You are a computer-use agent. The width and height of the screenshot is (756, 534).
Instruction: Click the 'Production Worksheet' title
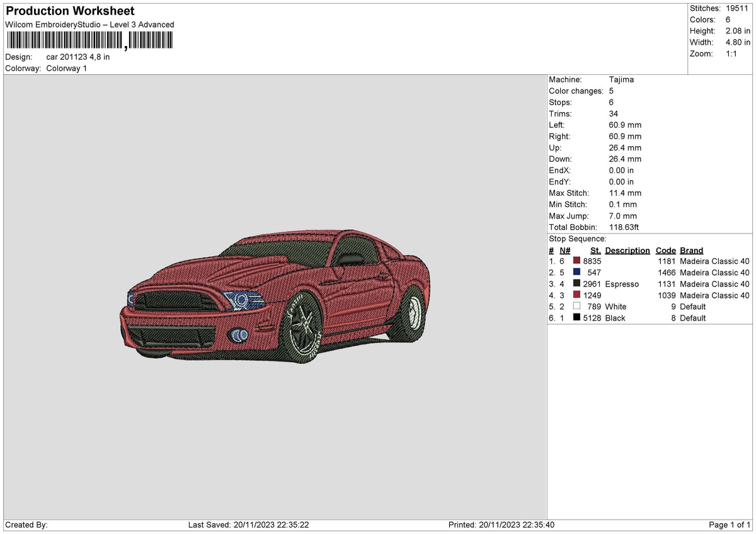click(70, 11)
